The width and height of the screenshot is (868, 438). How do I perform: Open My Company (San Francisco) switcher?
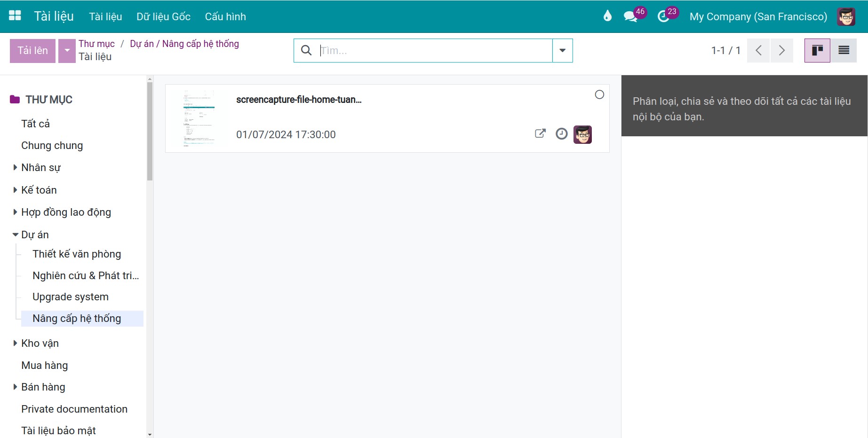coord(758,16)
